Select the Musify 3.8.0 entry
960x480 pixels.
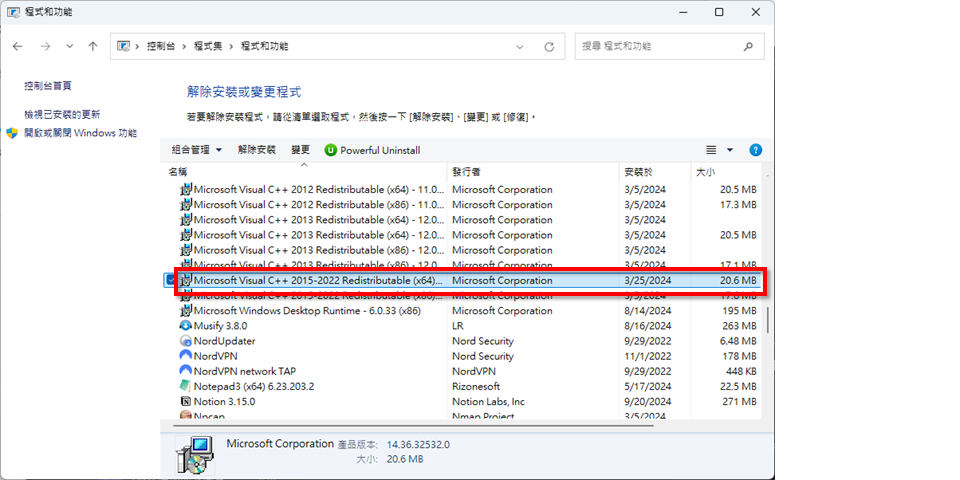point(220,326)
